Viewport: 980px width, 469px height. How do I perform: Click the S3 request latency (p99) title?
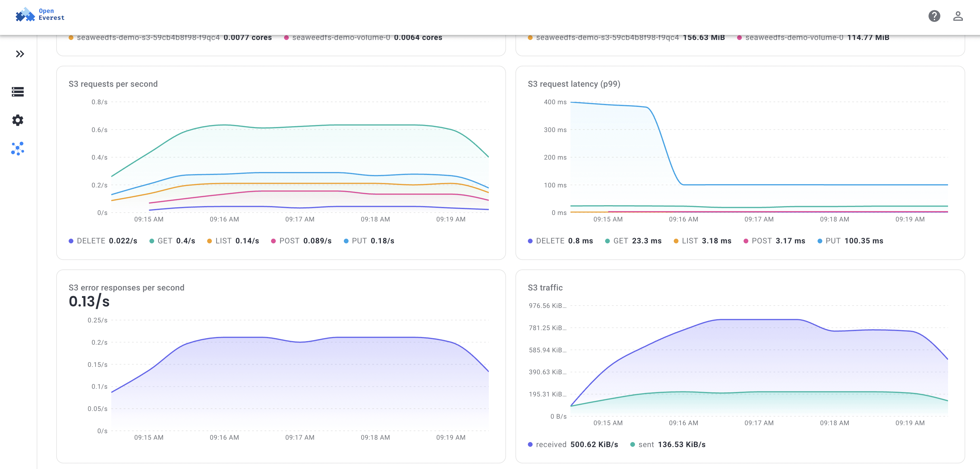coord(574,84)
